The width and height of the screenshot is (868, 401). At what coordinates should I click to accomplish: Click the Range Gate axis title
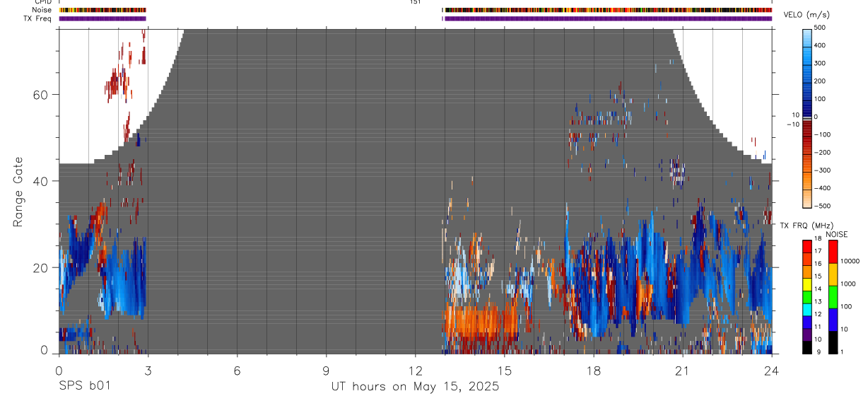click(x=18, y=192)
